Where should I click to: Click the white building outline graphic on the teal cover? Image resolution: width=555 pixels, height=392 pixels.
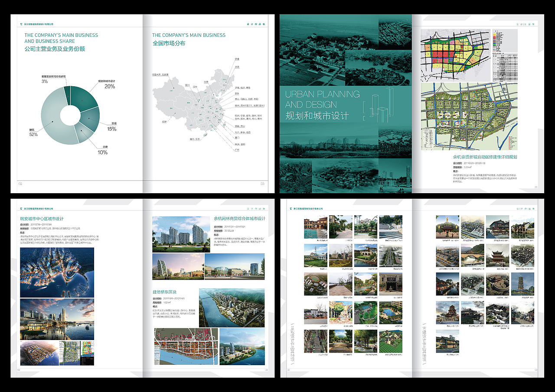tap(379, 104)
